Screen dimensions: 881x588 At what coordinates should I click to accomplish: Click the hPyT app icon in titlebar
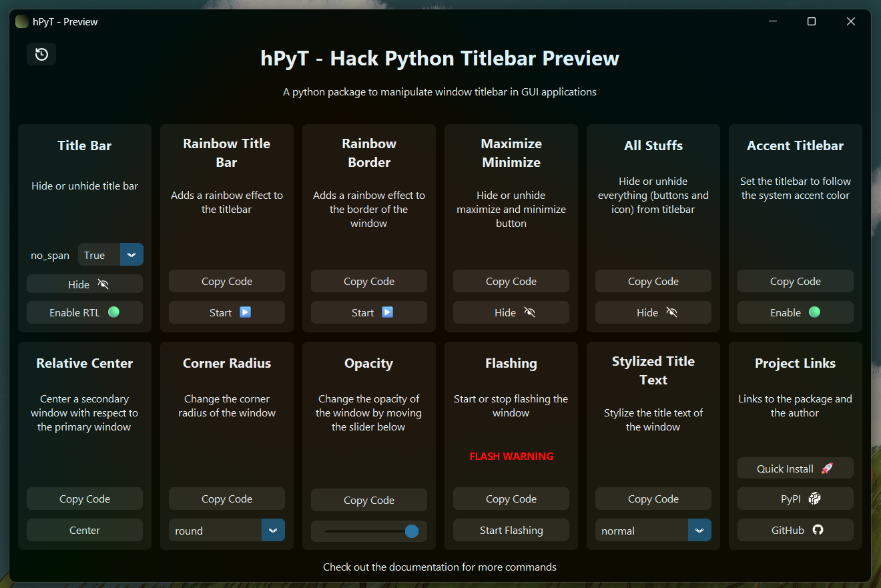(x=22, y=21)
